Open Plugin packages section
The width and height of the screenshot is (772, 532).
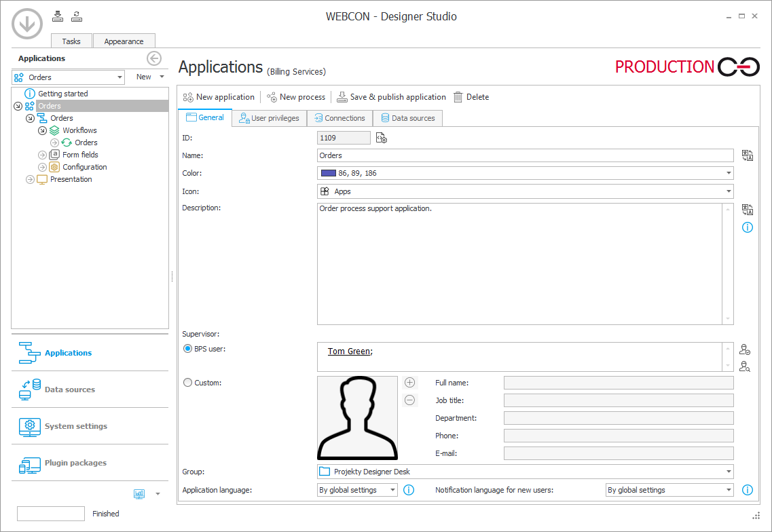(x=90, y=463)
